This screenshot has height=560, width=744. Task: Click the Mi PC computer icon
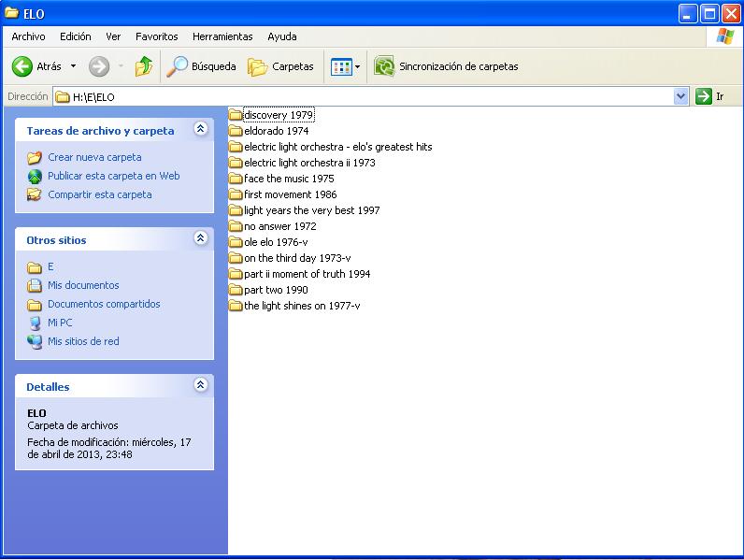click(35, 323)
